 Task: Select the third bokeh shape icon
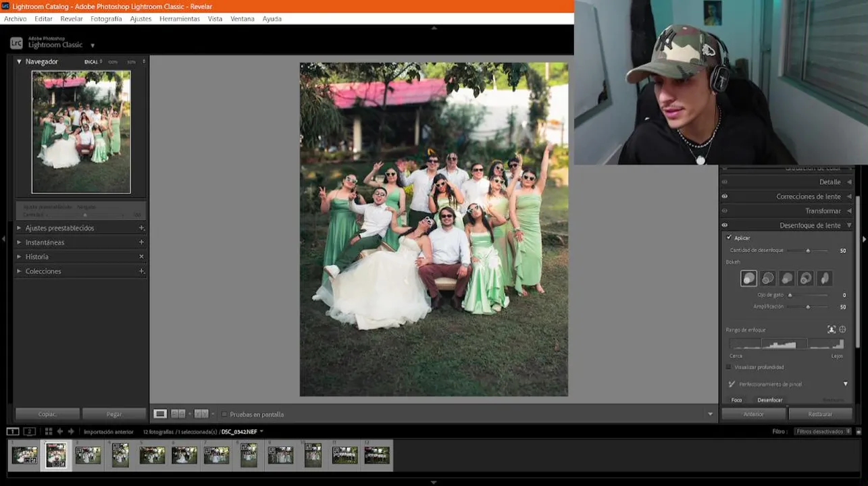click(x=787, y=278)
